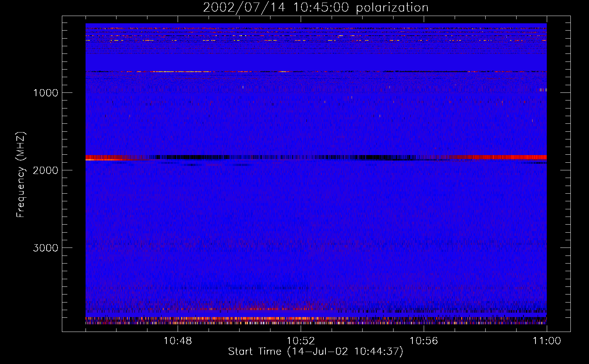Click the 10:56 time tick label
The width and height of the screenshot is (589, 364).
coord(424,341)
